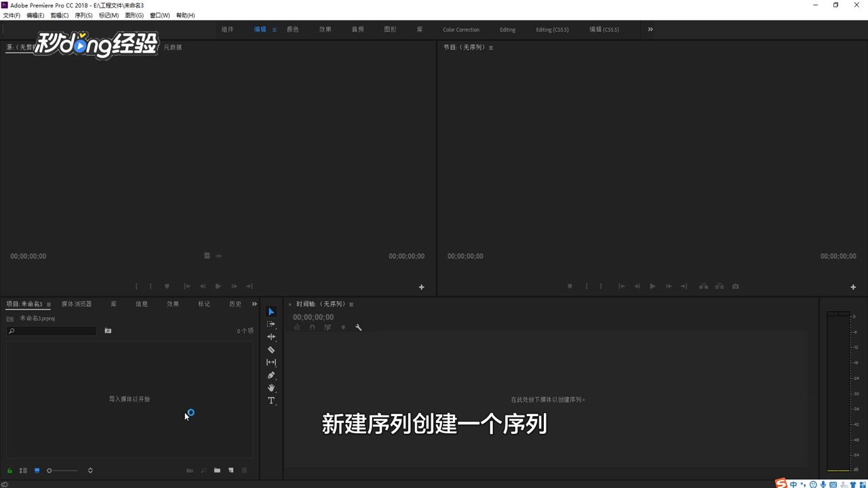Switch to 音频 workspace
The height and width of the screenshot is (488, 868).
pyautogui.click(x=358, y=30)
